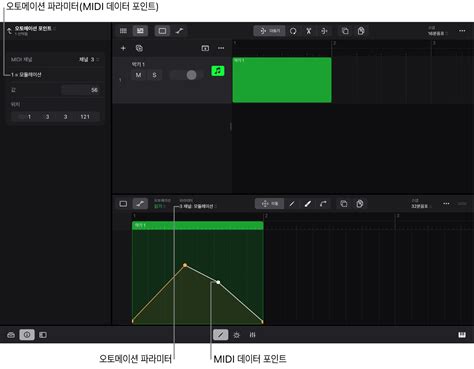The width and height of the screenshot is (474, 369).
Task: Select the move tool in the editor toolbar
Action: coord(270,204)
